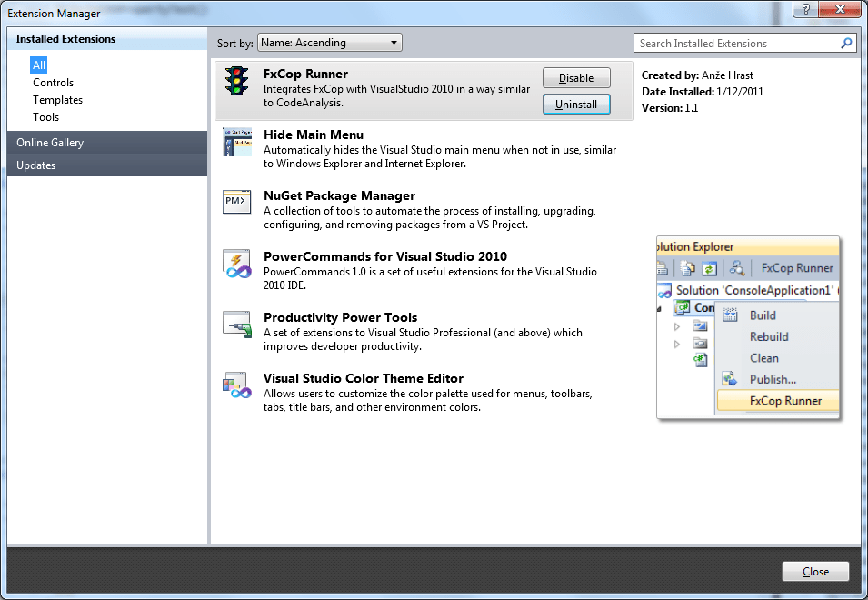
Task: Click the FxCop Runner traffic light icon
Action: [x=237, y=81]
